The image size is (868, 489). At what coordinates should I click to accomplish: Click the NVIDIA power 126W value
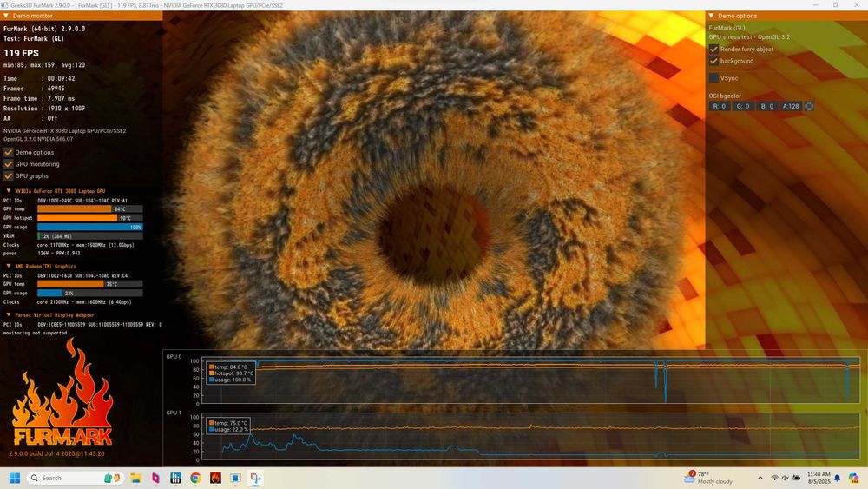tap(59, 254)
